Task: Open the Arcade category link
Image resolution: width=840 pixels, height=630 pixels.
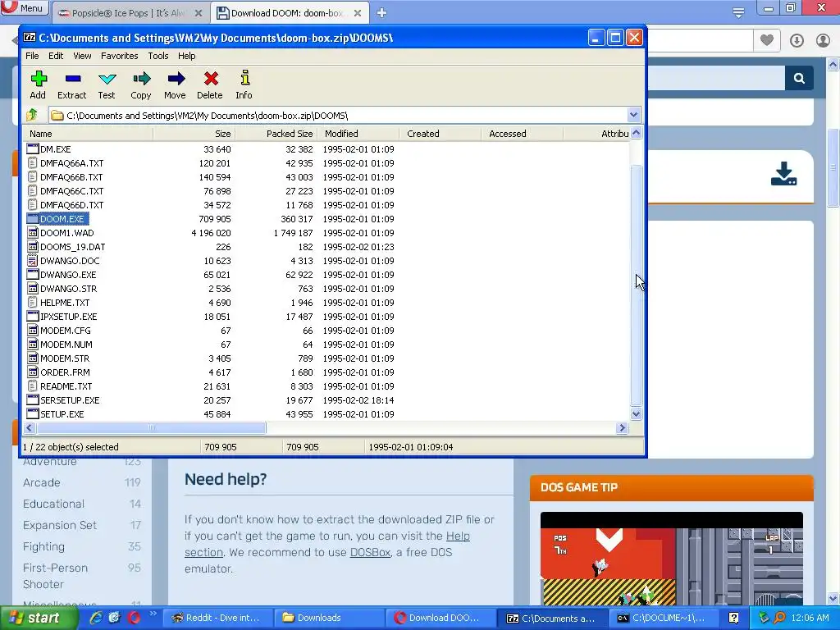Action: point(42,482)
